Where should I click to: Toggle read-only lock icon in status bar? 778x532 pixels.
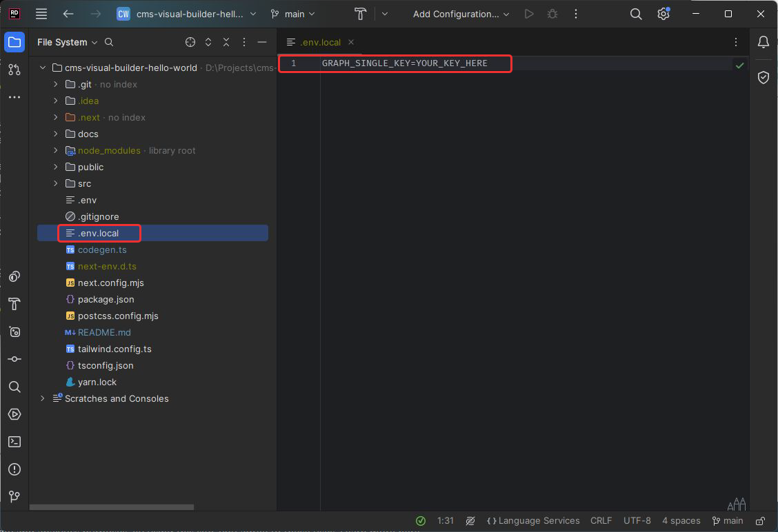point(760,520)
